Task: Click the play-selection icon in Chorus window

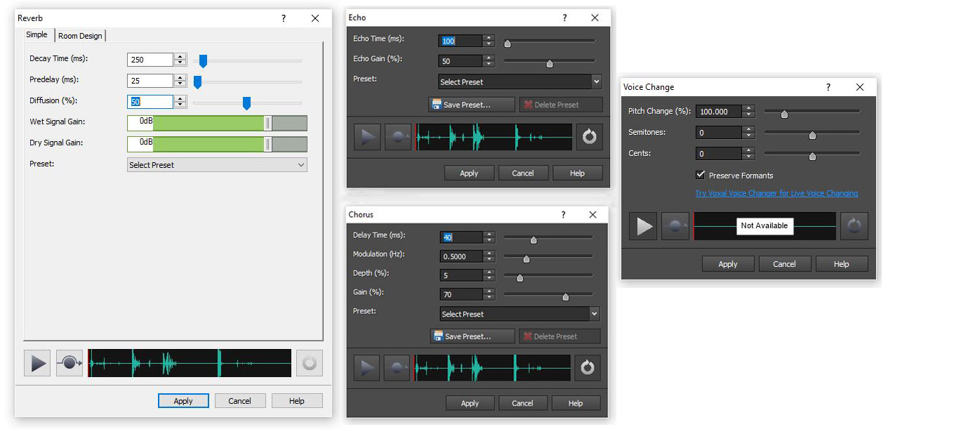Action: (x=398, y=367)
